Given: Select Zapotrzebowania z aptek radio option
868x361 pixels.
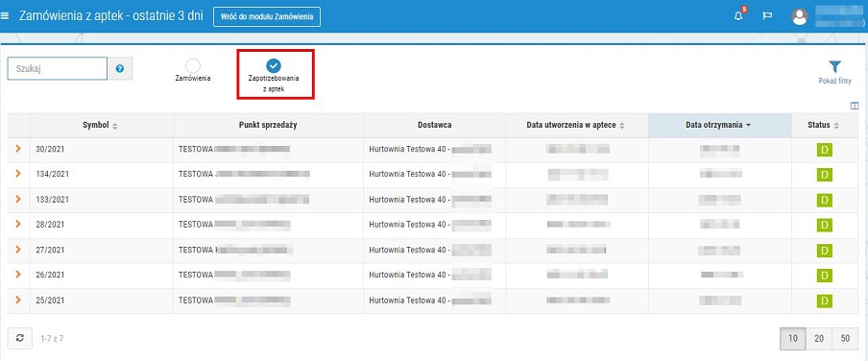Looking at the screenshot, I should pos(274,66).
